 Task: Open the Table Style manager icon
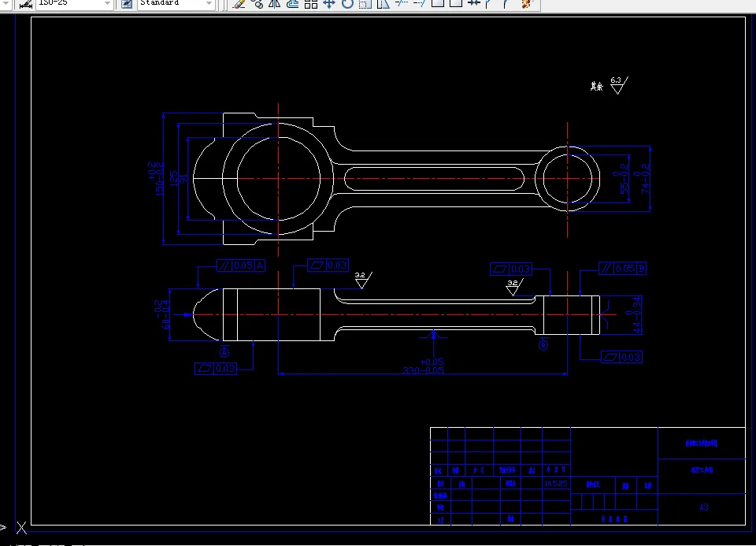pos(127,4)
